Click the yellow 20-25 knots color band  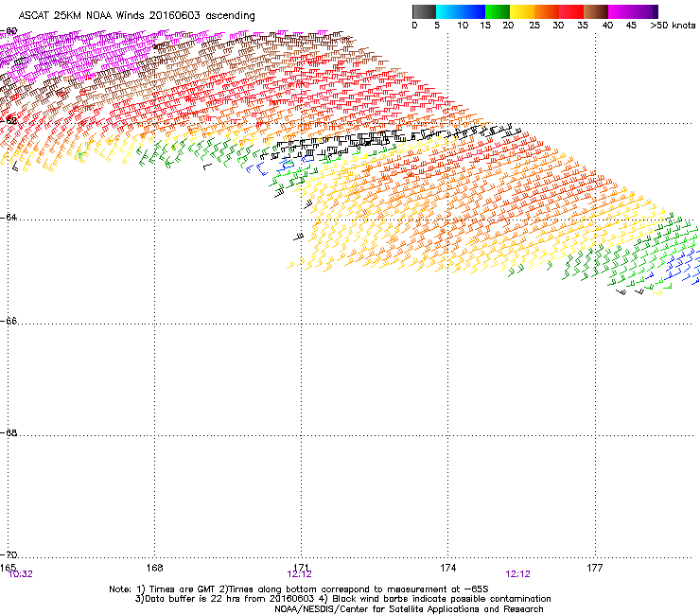[x=522, y=11]
